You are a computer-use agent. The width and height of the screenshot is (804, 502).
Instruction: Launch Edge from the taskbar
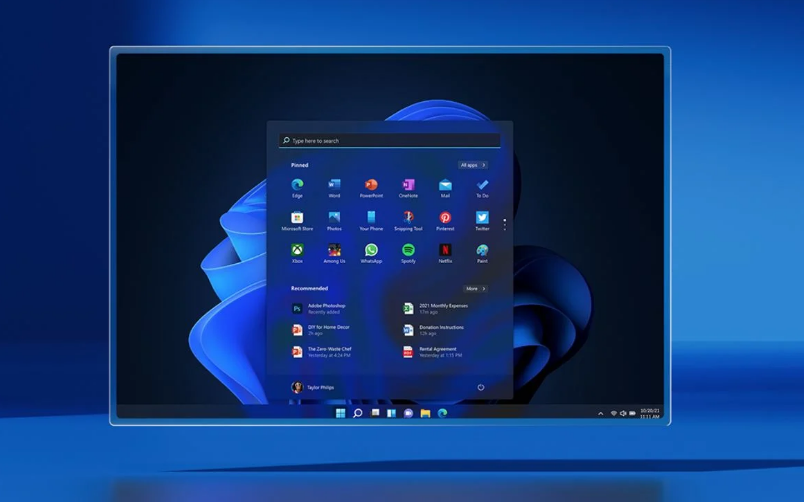(x=442, y=413)
